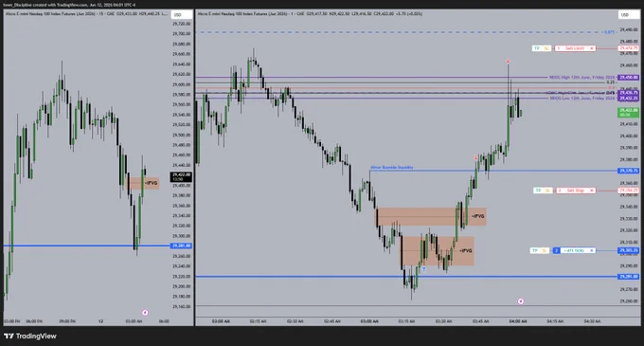Add SL to the Sell Stop order
Image resolution: width=644 pixels, height=346 pixels.
(547, 191)
